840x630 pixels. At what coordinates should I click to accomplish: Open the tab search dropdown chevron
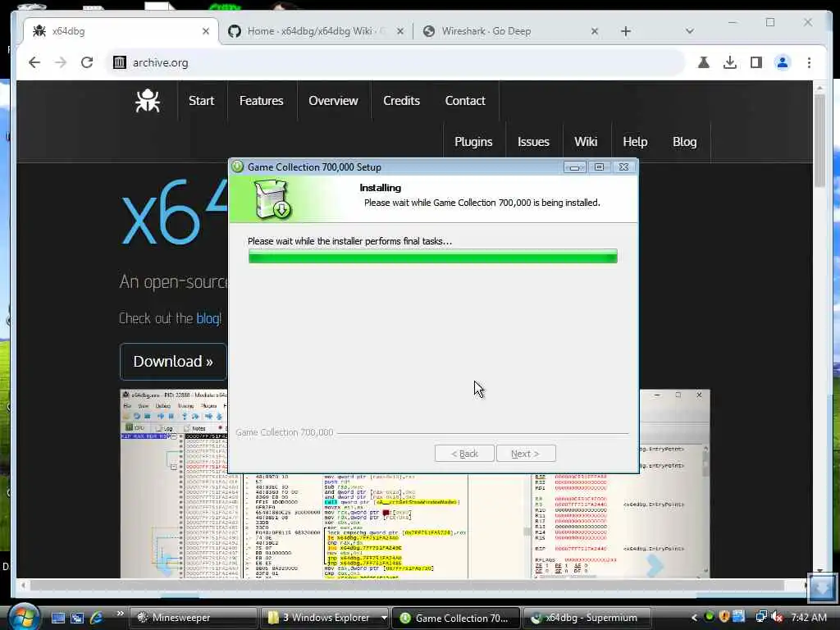pyautogui.click(x=689, y=31)
